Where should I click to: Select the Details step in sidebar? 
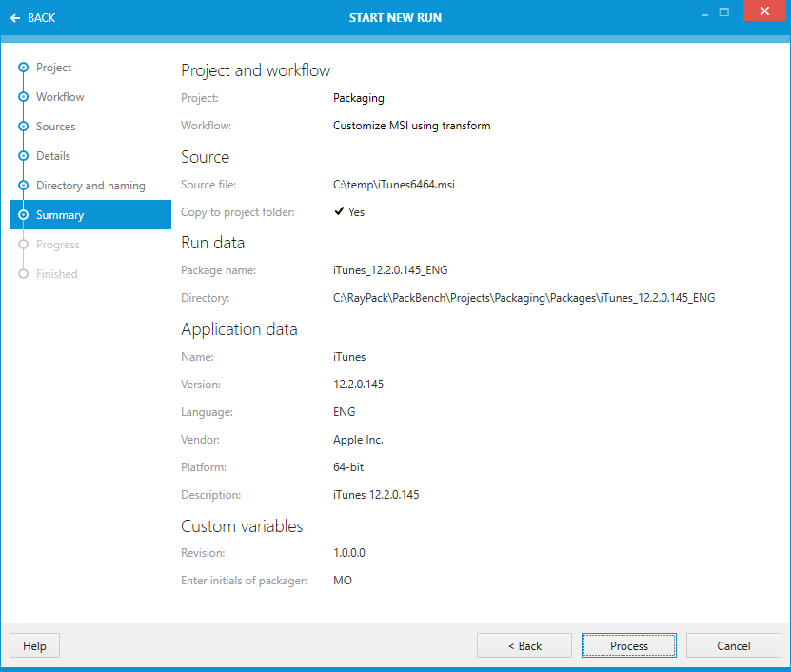[53, 156]
